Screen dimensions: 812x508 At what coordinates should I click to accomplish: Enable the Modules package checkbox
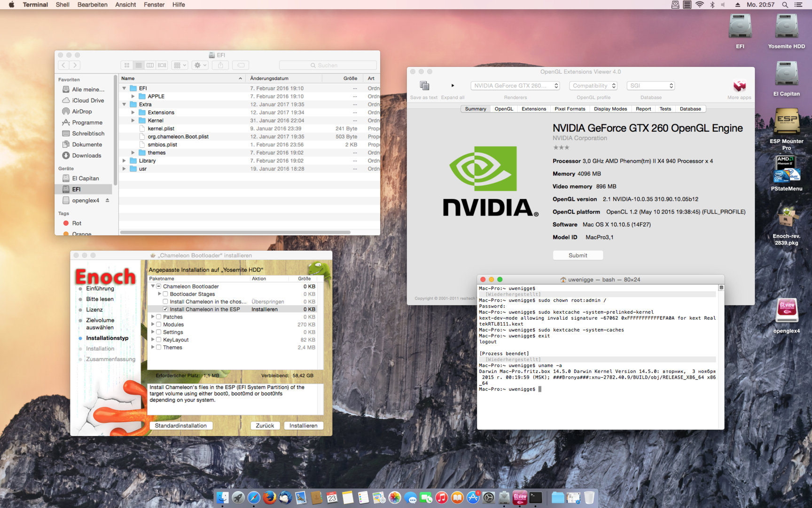[x=159, y=325]
